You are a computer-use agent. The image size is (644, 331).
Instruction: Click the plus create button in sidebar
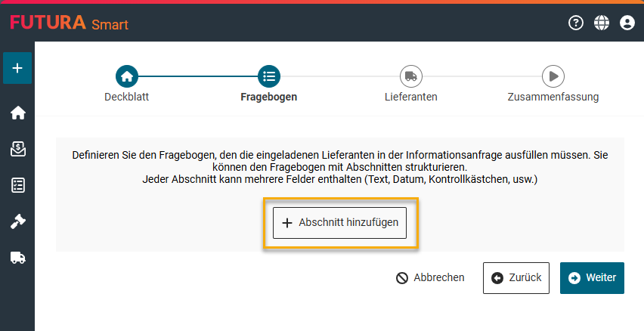click(x=17, y=68)
